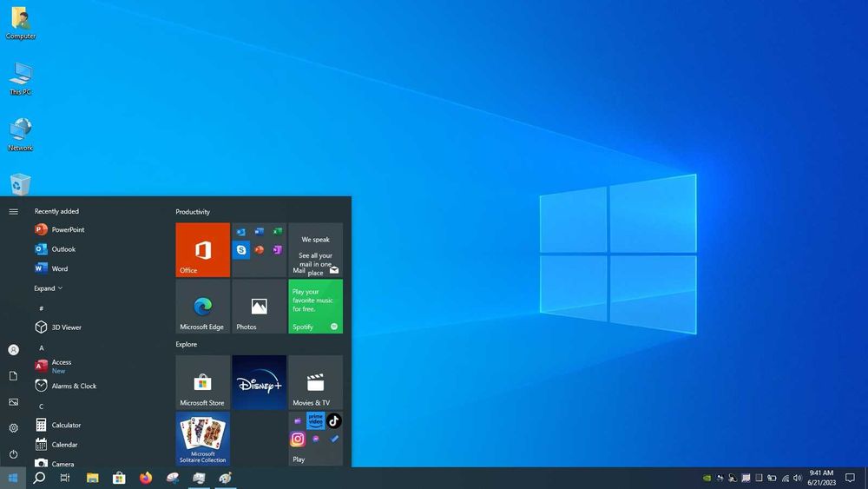
Task: Select the Recycle Bin desktop icon
Action: tap(21, 184)
